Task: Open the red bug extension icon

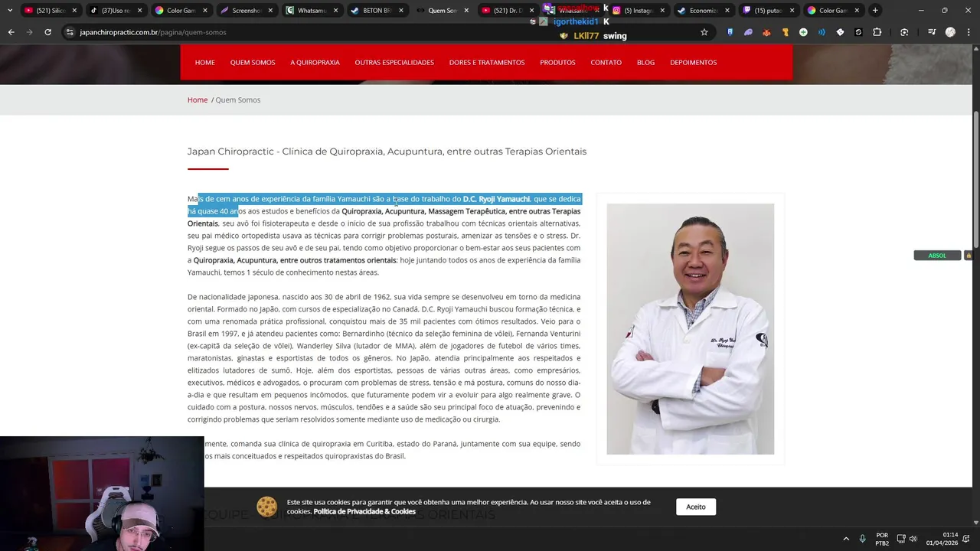Action: coord(766,32)
